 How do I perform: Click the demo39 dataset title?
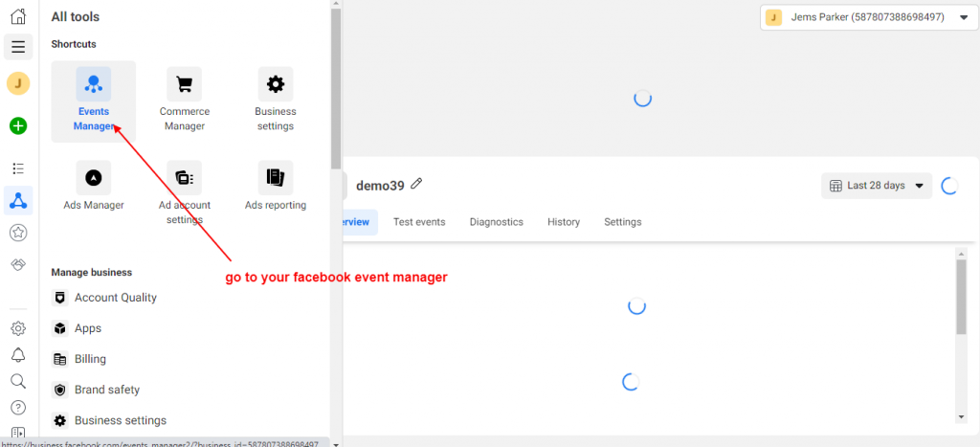click(x=380, y=185)
